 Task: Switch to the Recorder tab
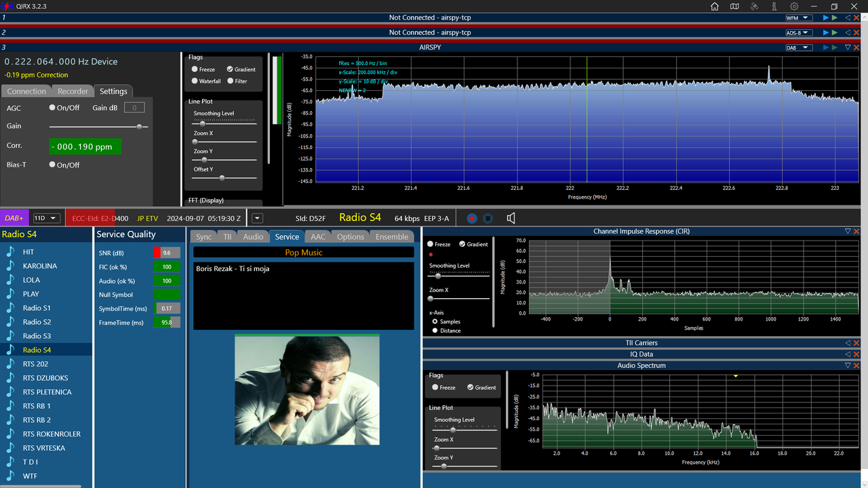pos(73,91)
